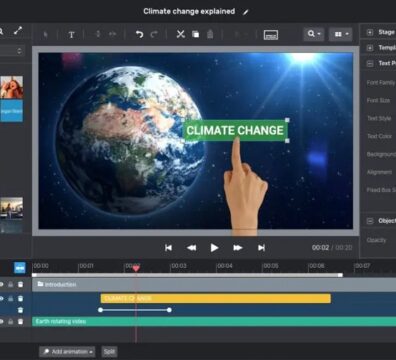The width and height of the screenshot is (396, 360).
Task: Click the left panel up/down selector arrows
Action: point(19,51)
